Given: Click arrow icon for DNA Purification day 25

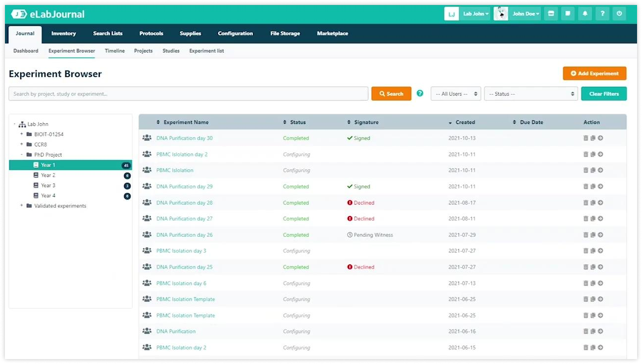Looking at the screenshot, I should click(x=601, y=267).
